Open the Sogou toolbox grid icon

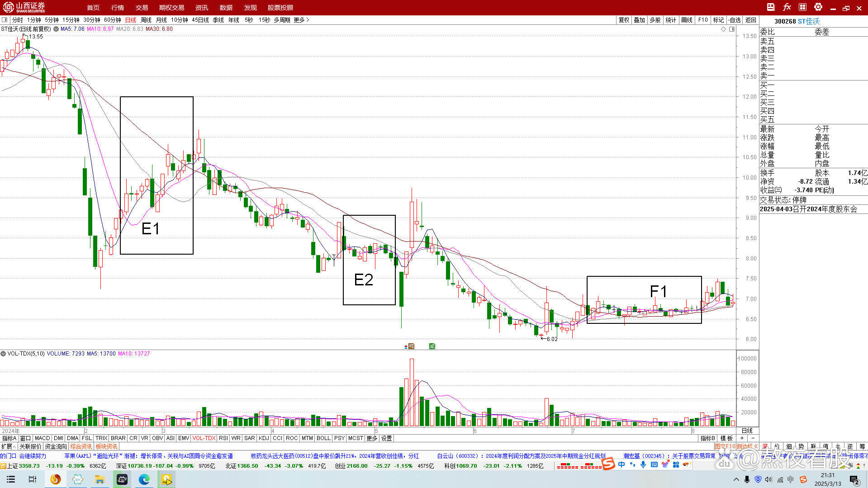(676, 464)
